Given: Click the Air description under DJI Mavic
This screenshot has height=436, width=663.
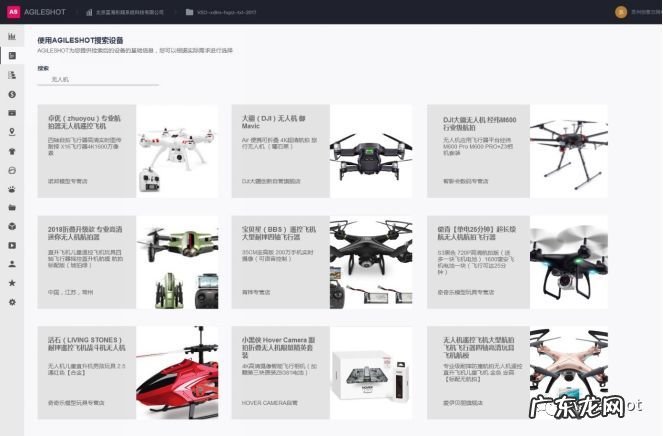Looking at the screenshot, I should 279,143.
